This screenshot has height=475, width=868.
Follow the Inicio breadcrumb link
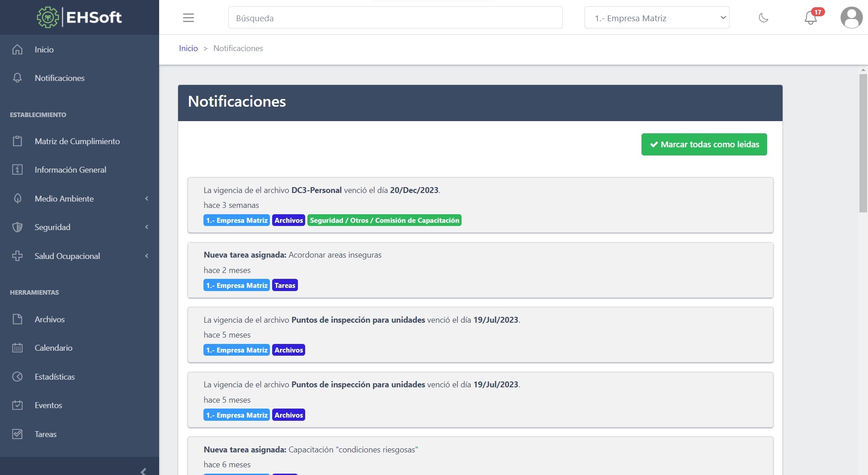coord(189,48)
